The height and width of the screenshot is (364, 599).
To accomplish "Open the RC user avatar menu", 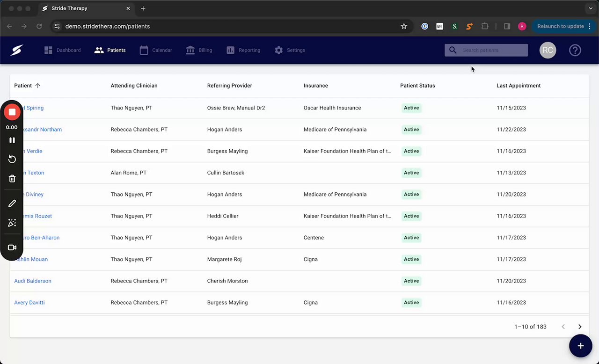I will click(548, 50).
